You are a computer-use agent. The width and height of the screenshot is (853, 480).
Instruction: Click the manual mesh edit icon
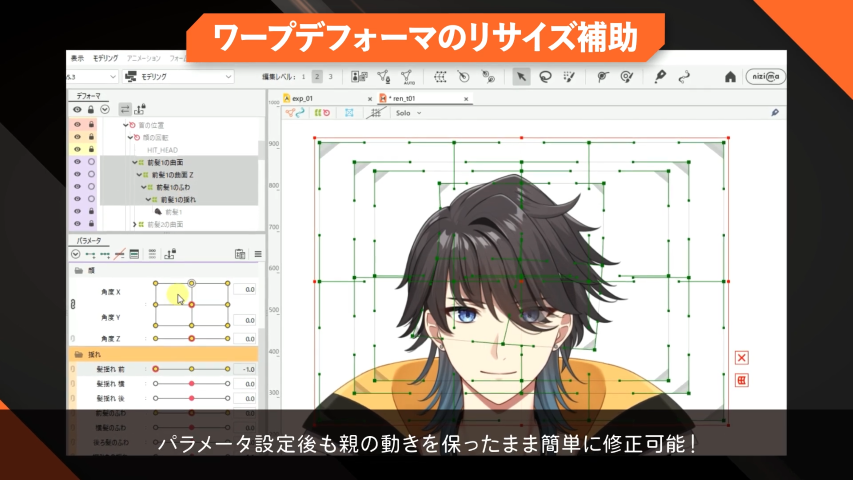pyautogui.click(x=384, y=77)
